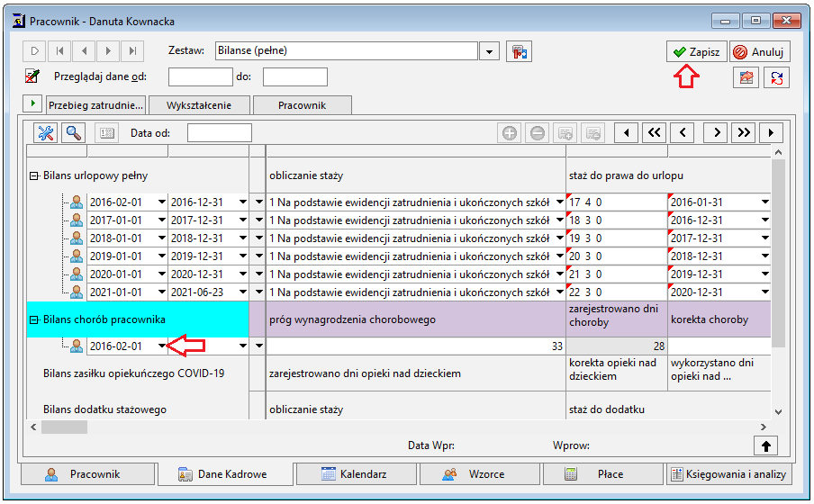The height and width of the screenshot is (504, 814).
Task: Go to next employee record
Action: click(x=108, y=51)
